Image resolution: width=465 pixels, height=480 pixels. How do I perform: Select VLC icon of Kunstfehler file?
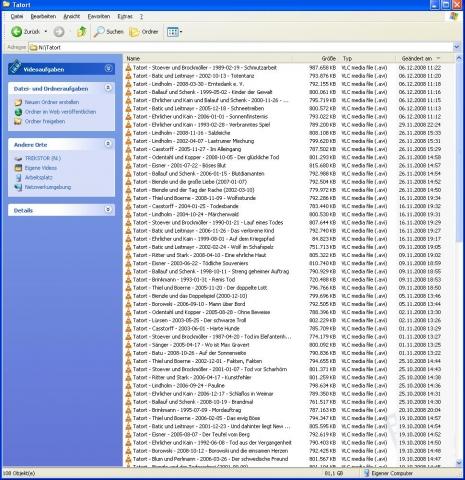click(x=128, y=377)
